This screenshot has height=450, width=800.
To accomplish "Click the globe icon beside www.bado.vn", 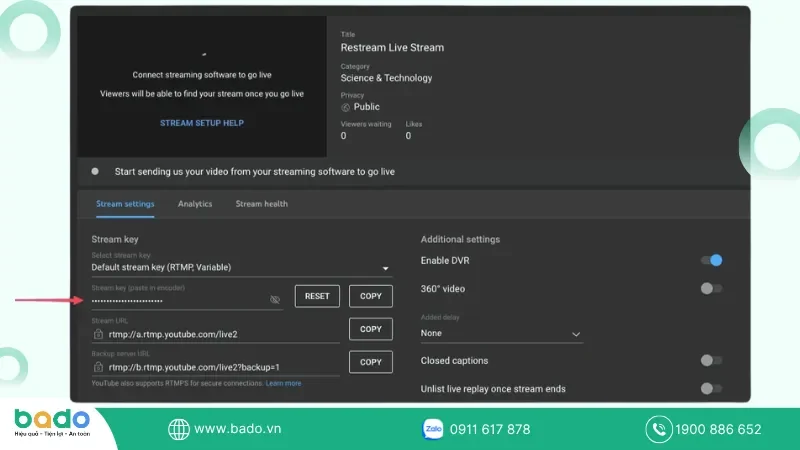I will pos(179,429).
